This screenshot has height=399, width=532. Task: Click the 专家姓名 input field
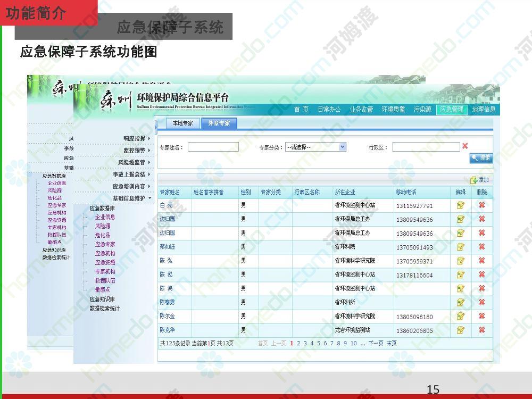(x=213, y=147)
